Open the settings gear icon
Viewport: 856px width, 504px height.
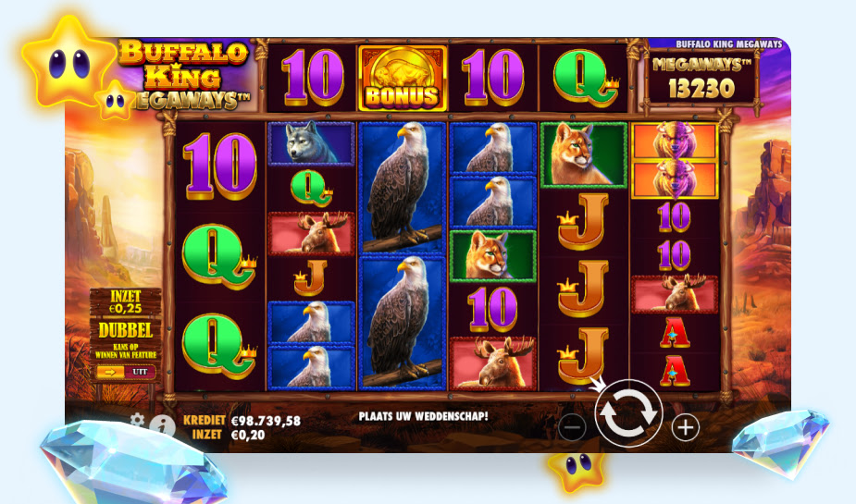(137, 420)
